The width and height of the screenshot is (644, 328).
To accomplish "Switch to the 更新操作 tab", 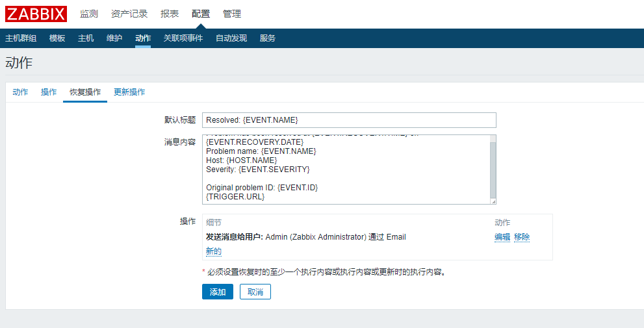I will [x=129, y=92].
